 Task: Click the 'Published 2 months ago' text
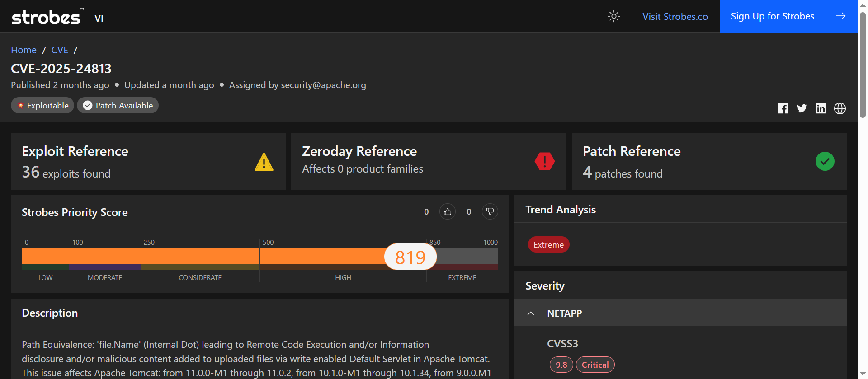[x=60, y=85]
